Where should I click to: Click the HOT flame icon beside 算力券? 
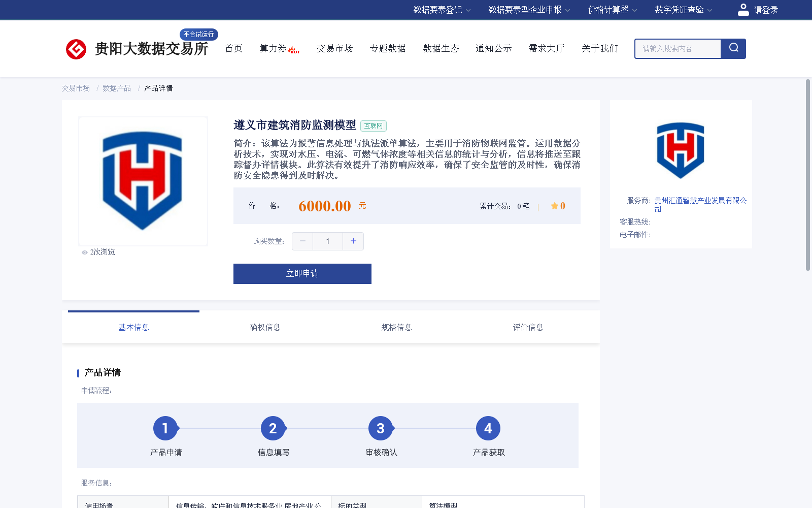(294, 50)
